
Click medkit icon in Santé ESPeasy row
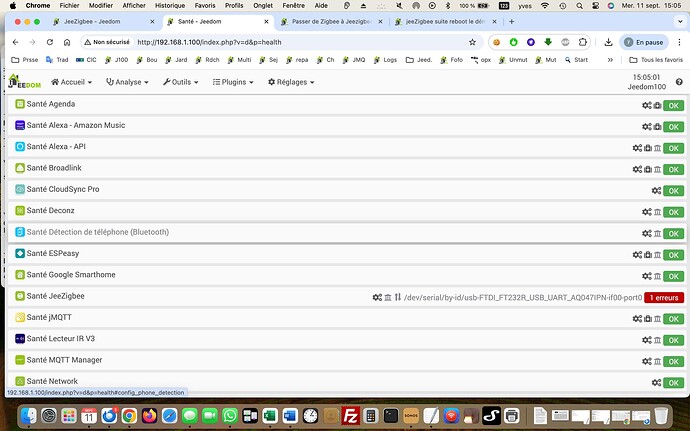[x=648, y=255]
